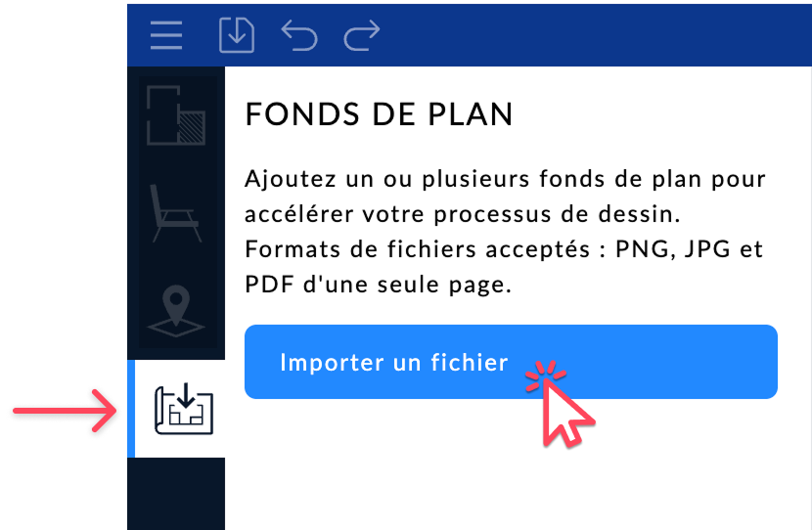812x530 pixels.
Task: Select the Fonds de plan import tab
Action: 183,408
